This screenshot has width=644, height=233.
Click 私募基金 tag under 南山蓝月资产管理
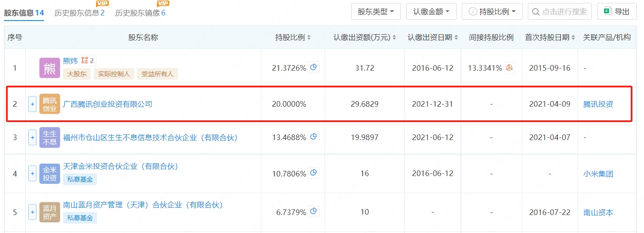80,218
